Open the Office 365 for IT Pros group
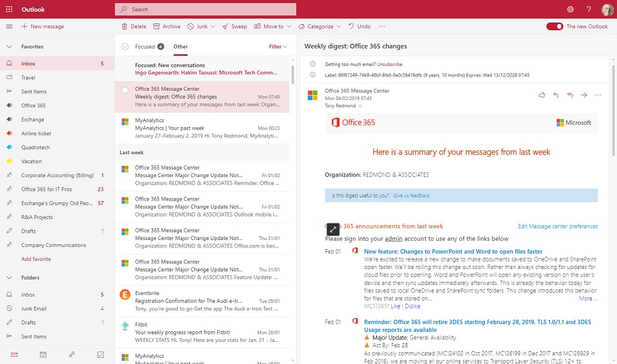 [57, 189]
